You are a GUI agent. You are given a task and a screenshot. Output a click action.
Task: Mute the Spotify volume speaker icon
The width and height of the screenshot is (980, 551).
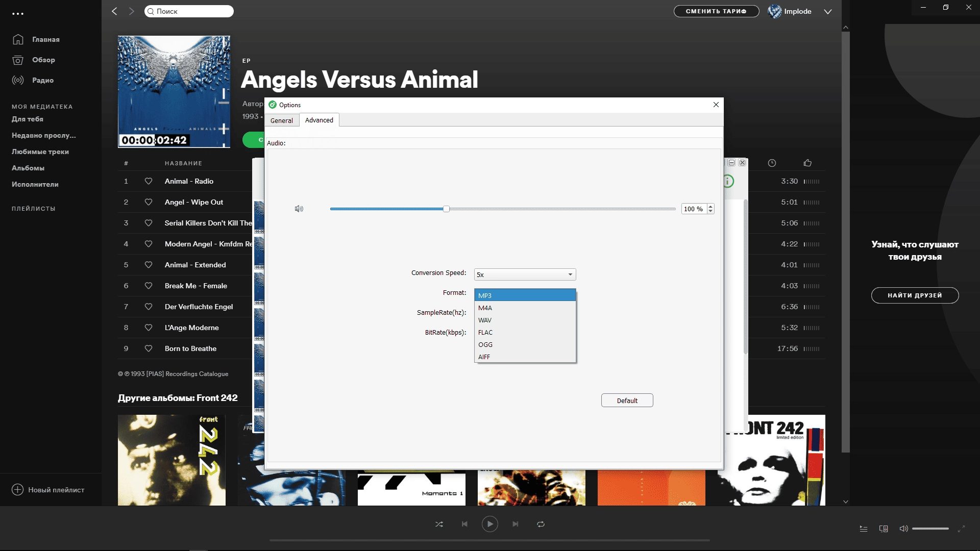903,529
